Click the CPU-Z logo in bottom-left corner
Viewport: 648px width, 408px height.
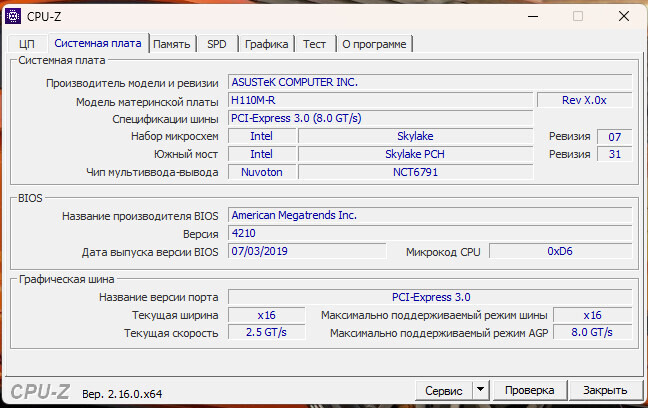(40, 390)
